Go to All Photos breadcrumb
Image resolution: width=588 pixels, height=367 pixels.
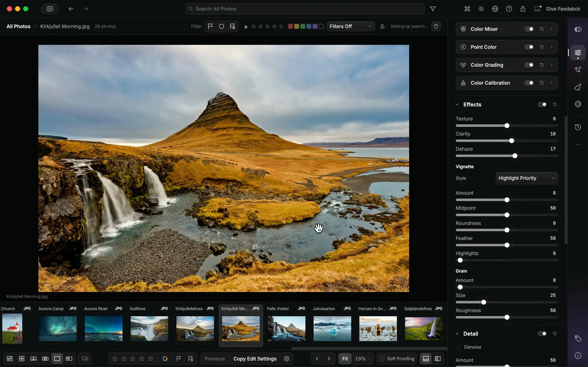[19, 26]
